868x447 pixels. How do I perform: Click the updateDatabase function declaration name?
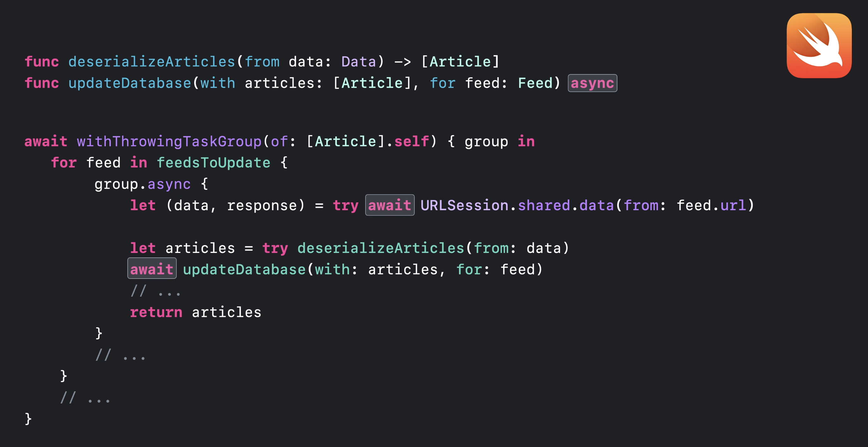point(130,83)
